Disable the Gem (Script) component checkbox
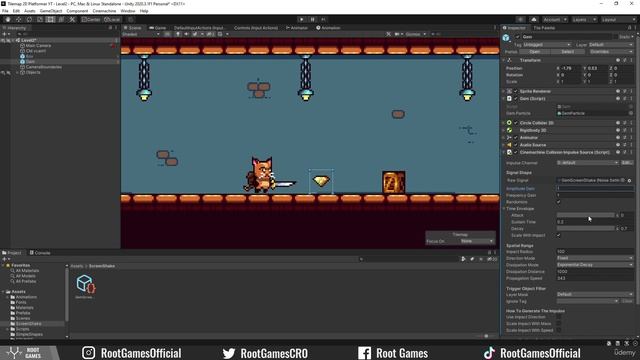The width and height of the screenshot is (640, 360). (x=516, y=98)
